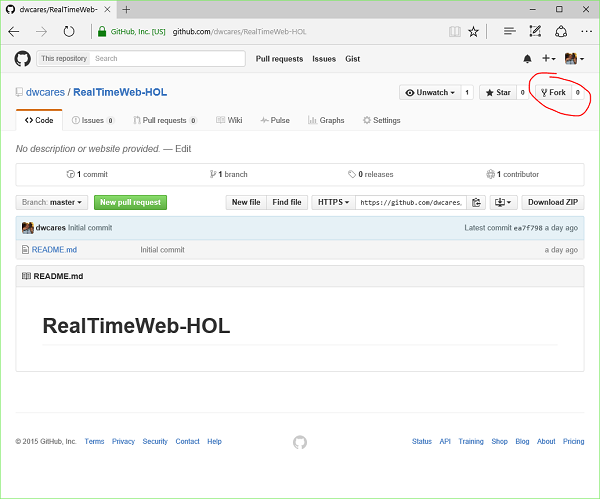
Task: Open the Status footer link
Action: pyautogui.click(x=422, y=441)
